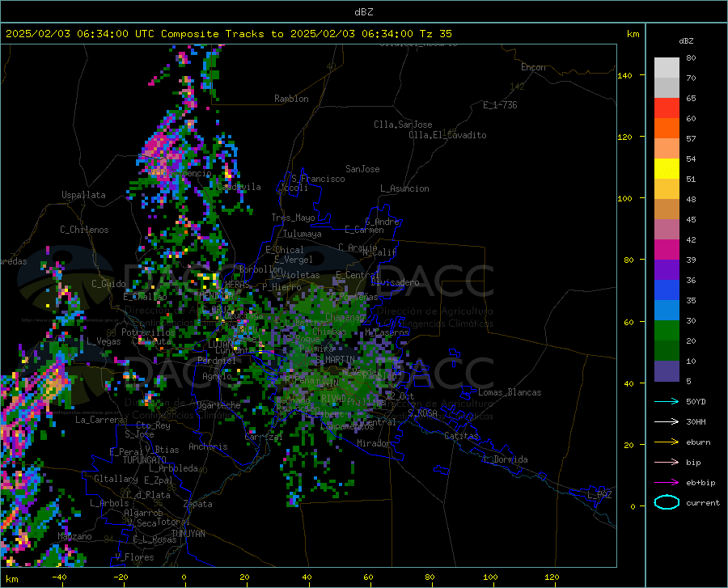Click the cyan 50YD arrow in the legend

pyautogui.click(x=667, y=401)
